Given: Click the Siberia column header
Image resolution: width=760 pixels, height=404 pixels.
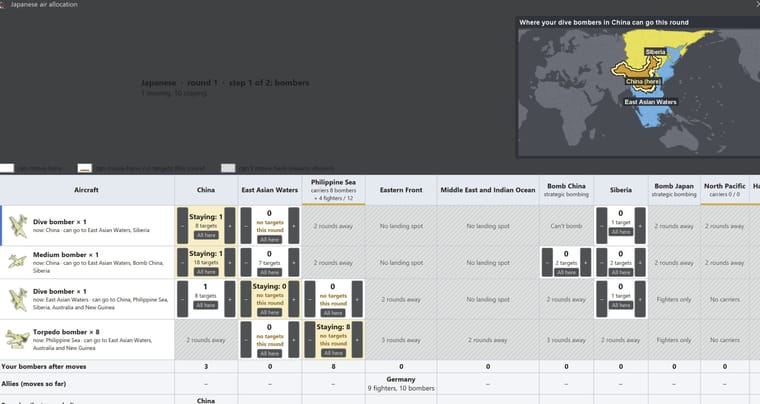Looking at the screenshot, I should click(x=621, y=190).
